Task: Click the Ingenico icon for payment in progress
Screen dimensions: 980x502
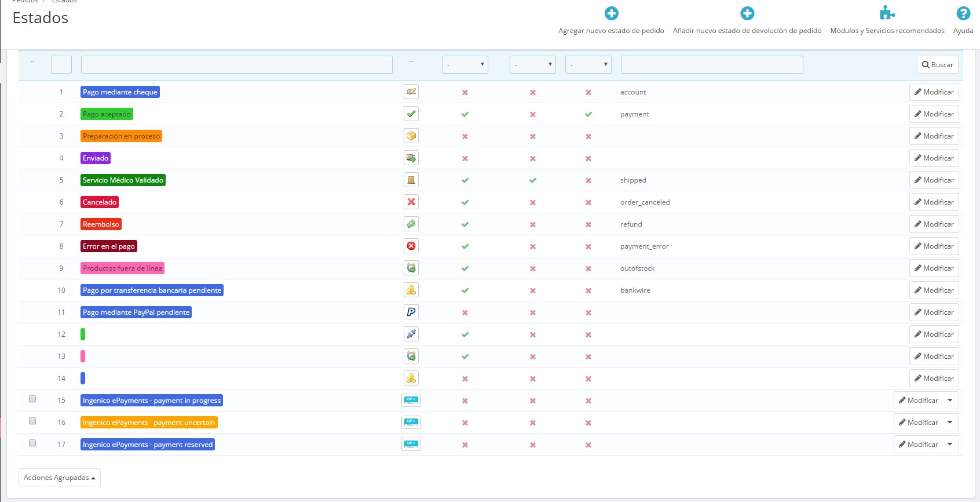Action: click(x=411, y=400)
